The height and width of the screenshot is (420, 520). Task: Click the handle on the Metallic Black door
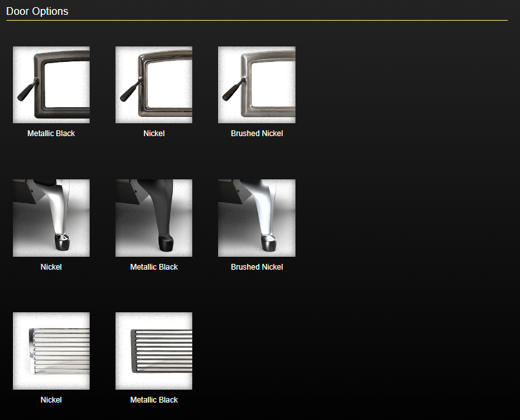(25, 92)
